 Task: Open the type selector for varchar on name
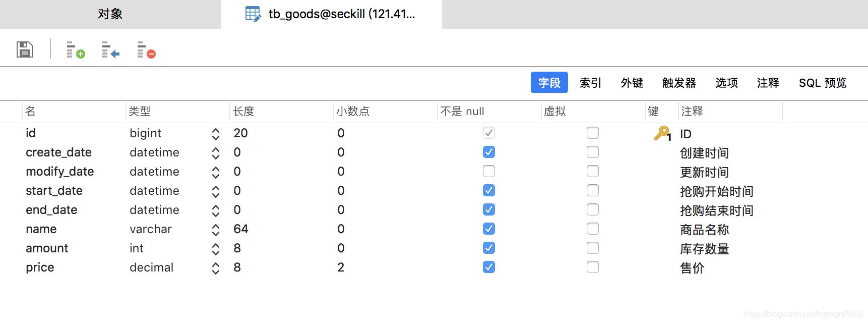tap(215, 229)
